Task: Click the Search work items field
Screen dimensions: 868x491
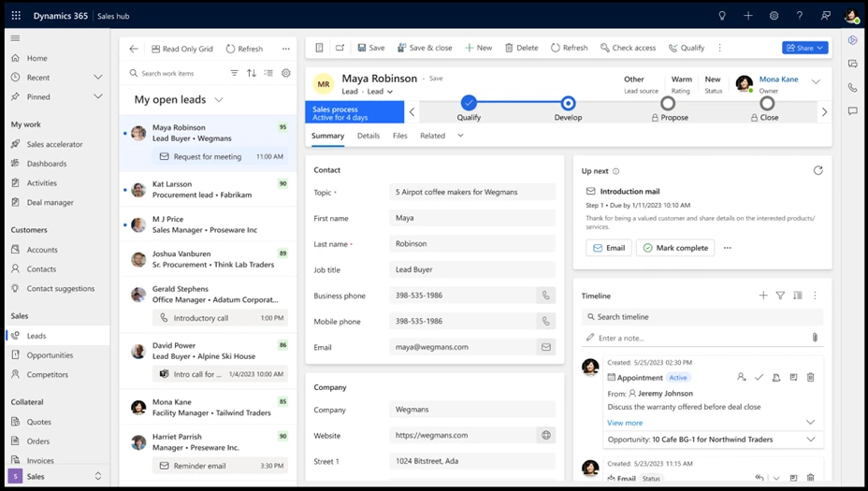Action: point(176,73)
